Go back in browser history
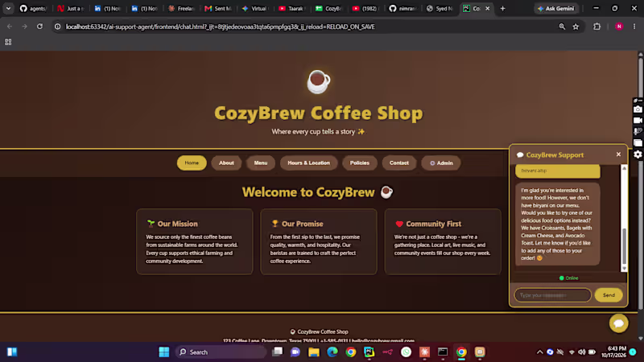The height and width of the screenshot is (362, 644). point(10,27)
